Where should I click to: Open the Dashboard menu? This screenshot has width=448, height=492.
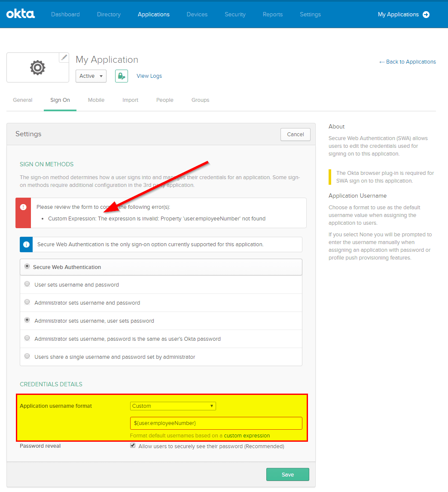pos(65,15)
